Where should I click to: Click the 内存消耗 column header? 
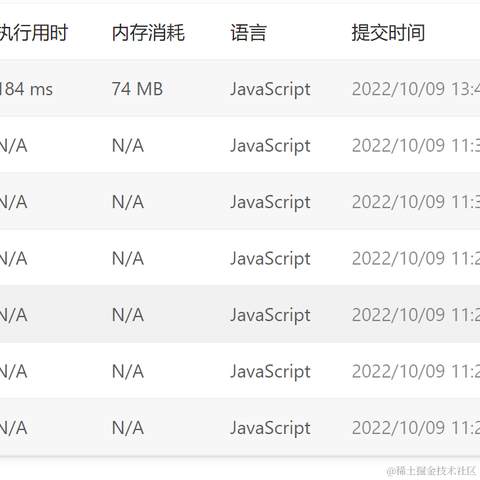tap(148, 33)
